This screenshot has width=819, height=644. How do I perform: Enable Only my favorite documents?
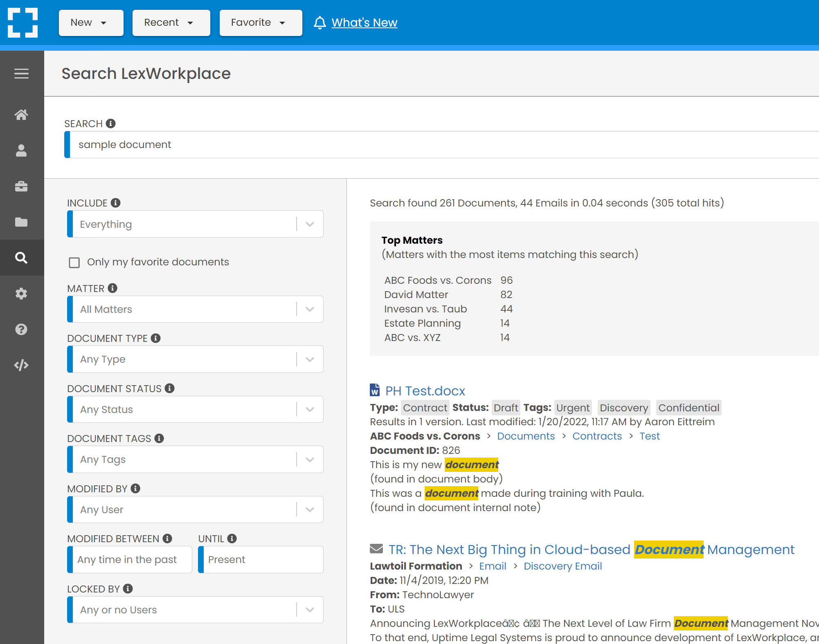pos(74,263)
